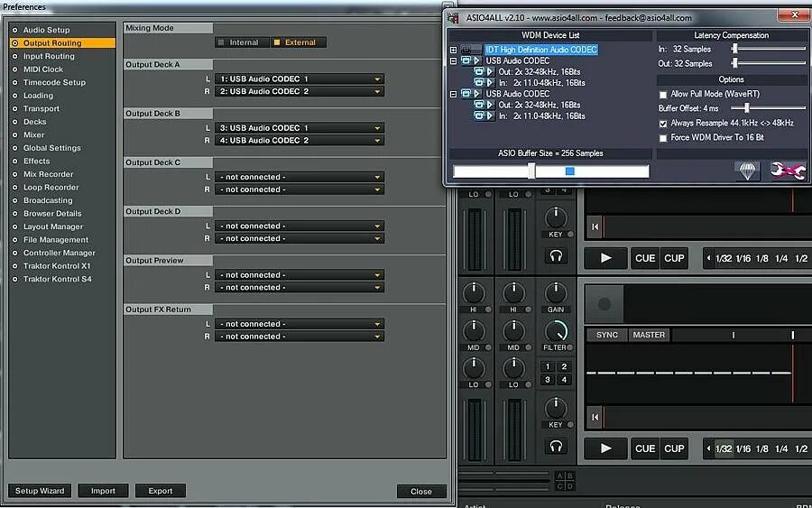Click the Export button
Screen dimensions: 812x508
click(x=161, y=491)
